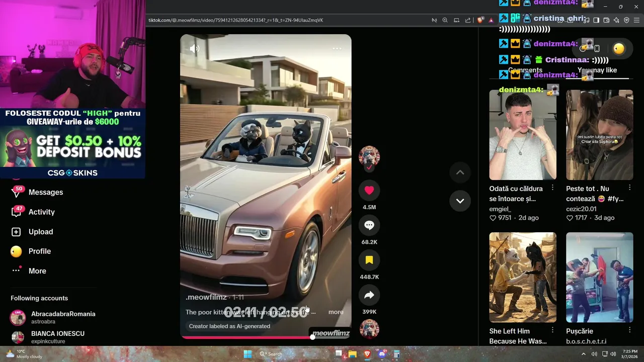Screen dimensions: 644x362
Task: Open options for 'Peste tot . Nu' video
Action: click(x=629, y=188)
